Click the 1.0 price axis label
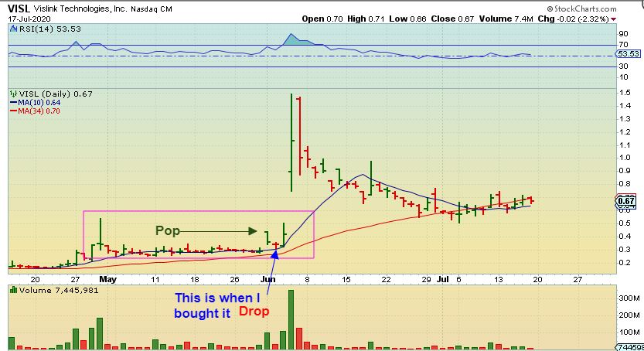 (x=625, y=158)
